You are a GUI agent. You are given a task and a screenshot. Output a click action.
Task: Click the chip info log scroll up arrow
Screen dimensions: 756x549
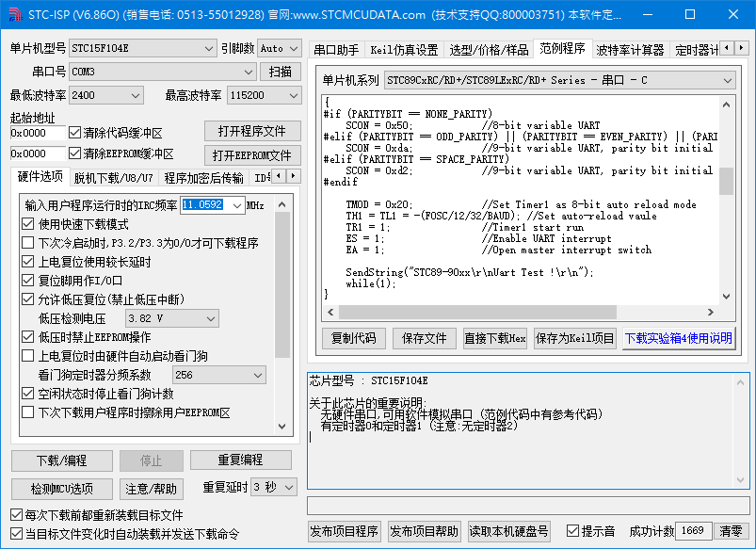point(740,382)
